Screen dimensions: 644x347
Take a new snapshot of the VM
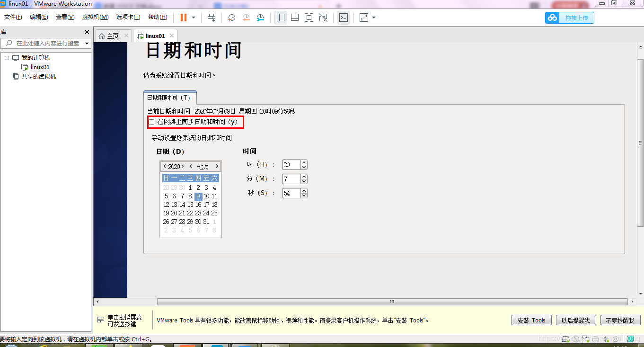coord(231,18)
